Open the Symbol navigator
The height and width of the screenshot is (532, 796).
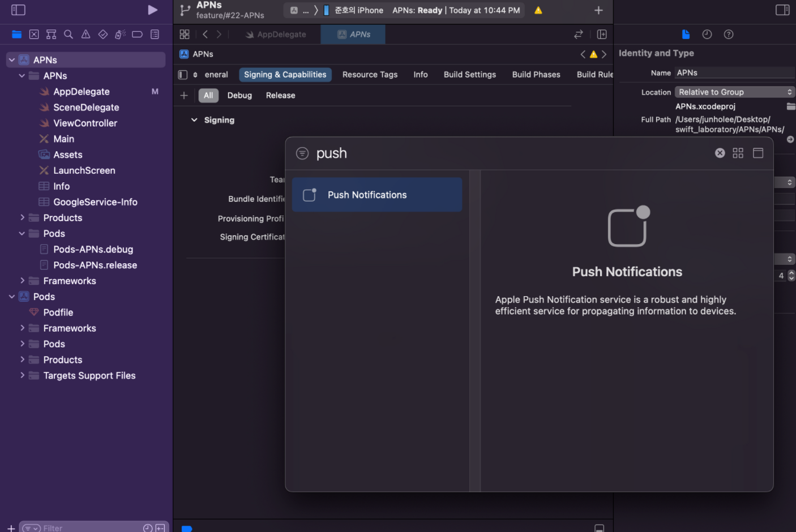point(51,35)
